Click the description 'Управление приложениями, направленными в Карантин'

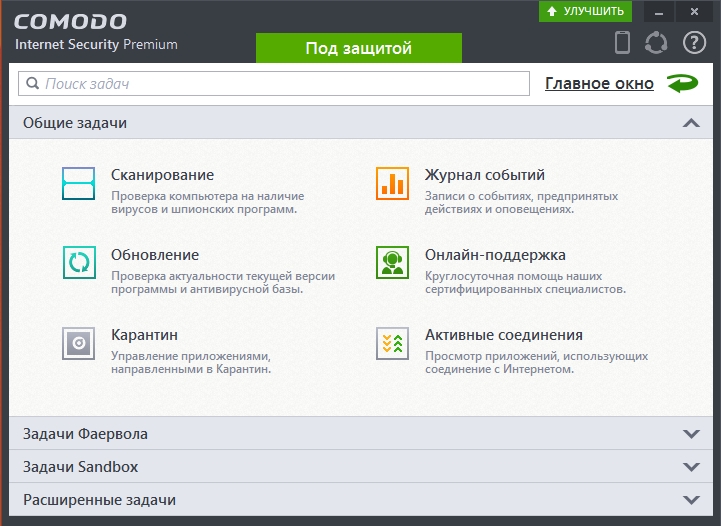191,362
